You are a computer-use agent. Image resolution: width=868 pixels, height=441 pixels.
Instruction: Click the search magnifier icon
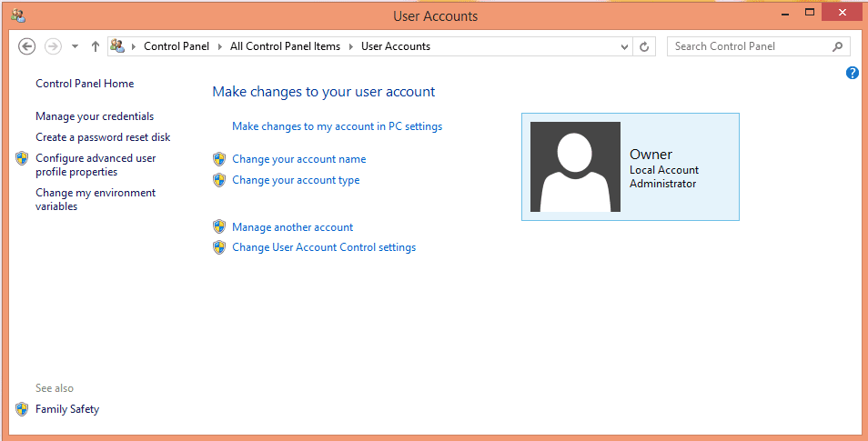click(x=838, y=46)
